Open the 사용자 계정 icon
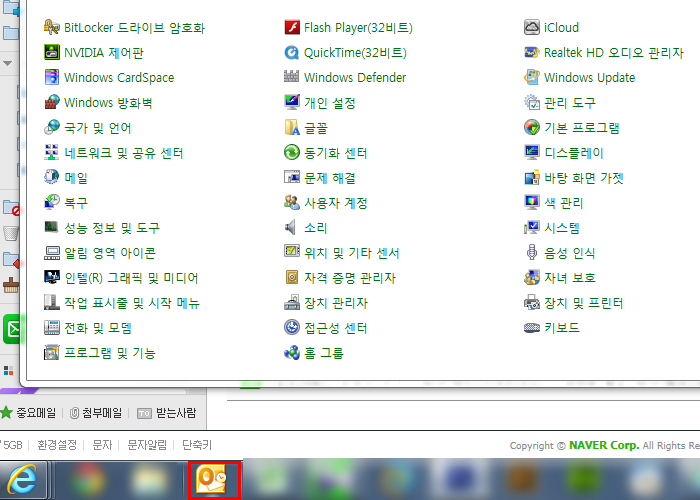Image resolution: width=700 pixels, height=500 pixels. (x=292, y=202)
